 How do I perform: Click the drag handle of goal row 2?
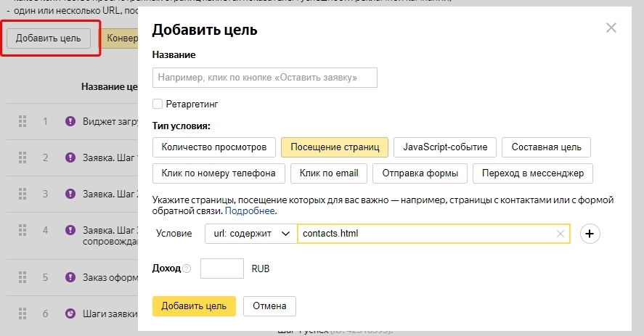[x=22, y=157]
